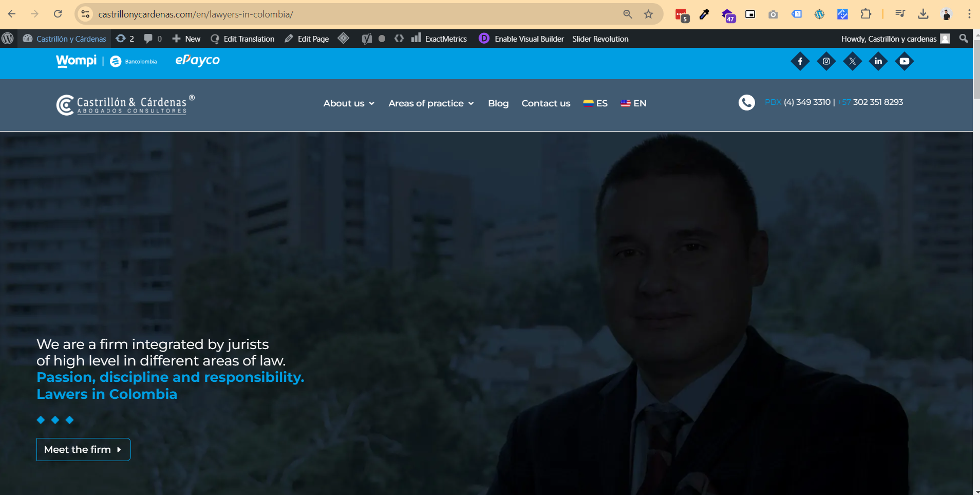Open the picture-in-picture extension icon
Image resolution: width=980 pixels, height=495 pixels.
[x=750, y=14]
